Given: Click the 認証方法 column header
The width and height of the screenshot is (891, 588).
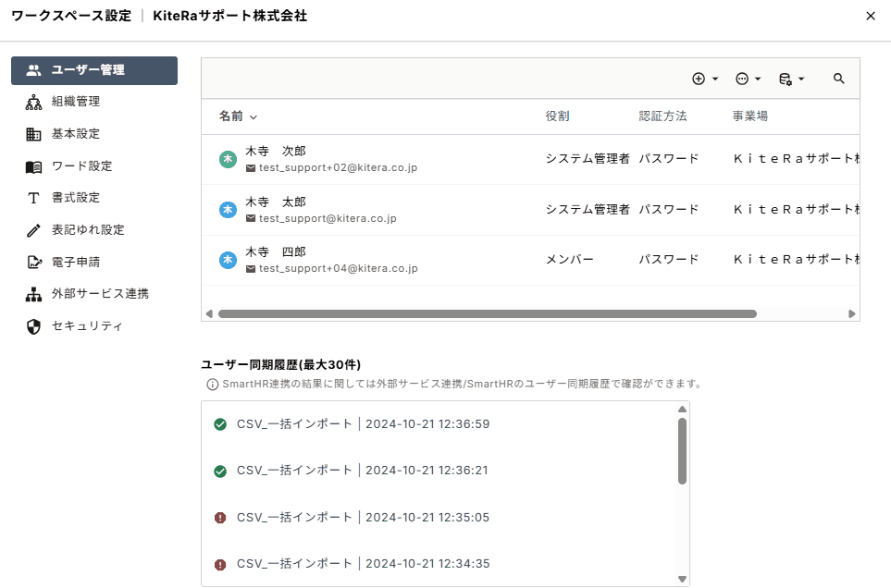Looking at the screenshot, I should (x=663, y=116).
